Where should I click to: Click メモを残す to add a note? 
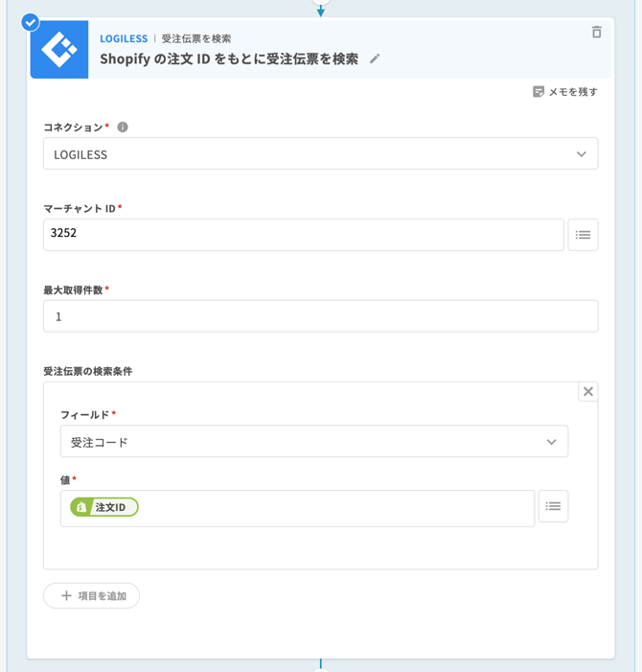point(565,92)
